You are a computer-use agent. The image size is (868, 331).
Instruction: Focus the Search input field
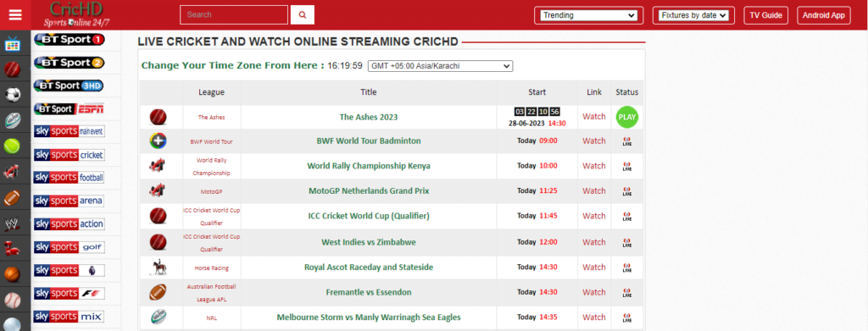point(234,15)
